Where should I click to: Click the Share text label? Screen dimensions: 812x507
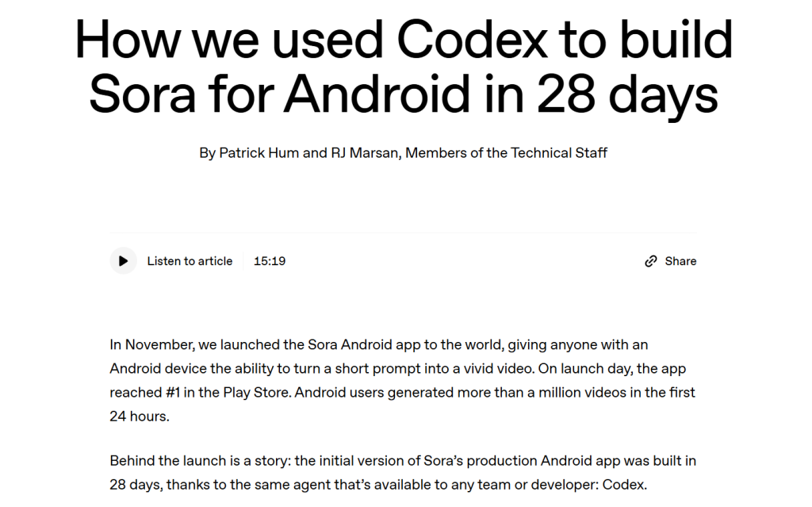click(x=680, y=261)
